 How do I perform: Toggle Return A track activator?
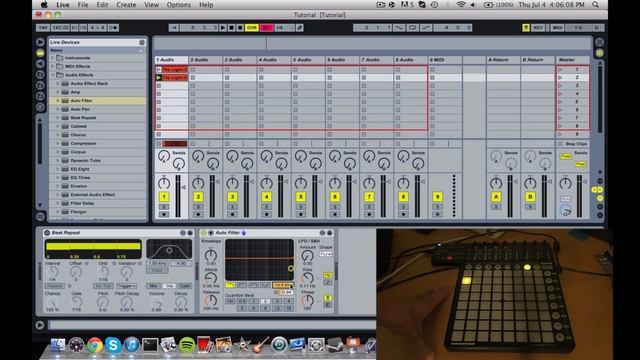pos(496,197)
